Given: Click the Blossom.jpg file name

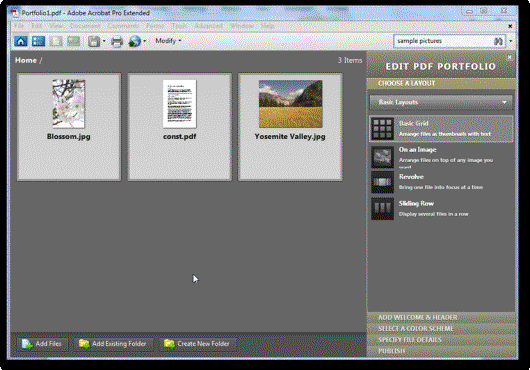Looking at the screenshot, I should (x=69, y=137).
